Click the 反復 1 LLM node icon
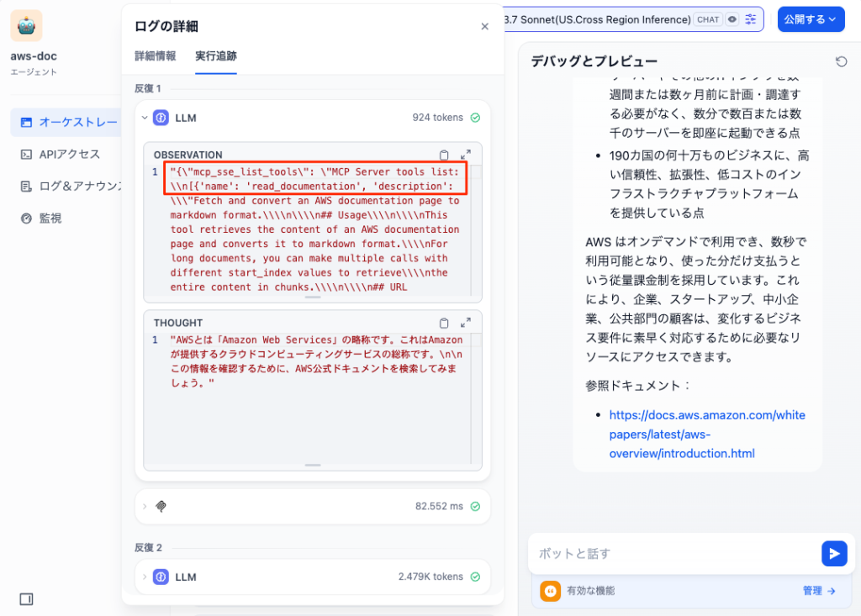 [161, 118]
